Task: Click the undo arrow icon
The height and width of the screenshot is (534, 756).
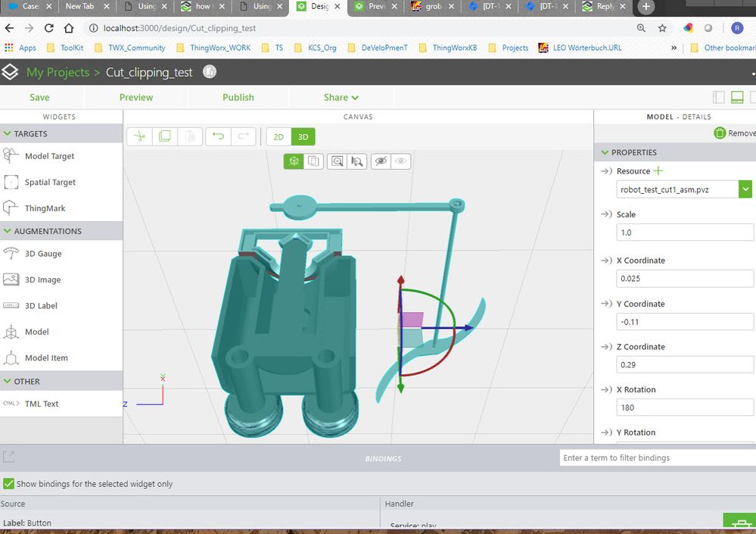Action: (x=219, y=136)
